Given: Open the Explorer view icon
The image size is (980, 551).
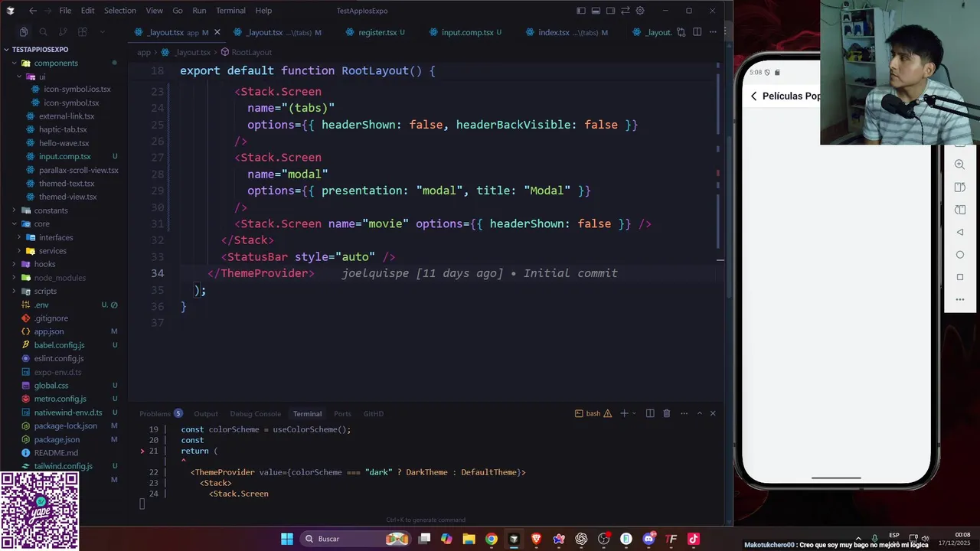Looking at the screenshot, I should click(24, 31).
